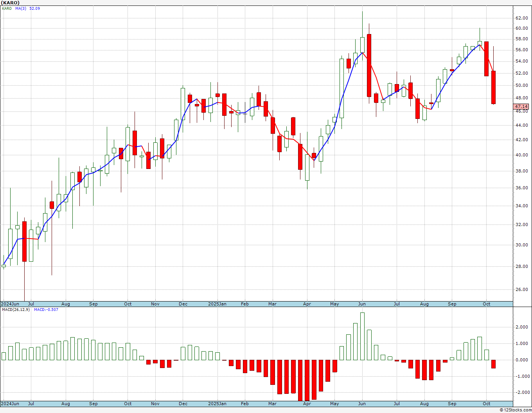
Task: Click the 60.00 price axis label
Action: point(521,28)
